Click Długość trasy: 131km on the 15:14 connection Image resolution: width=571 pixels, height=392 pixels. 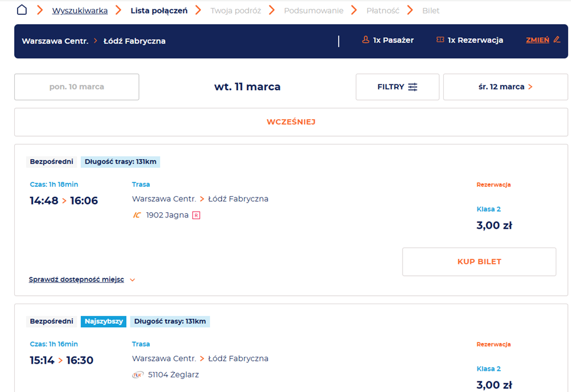(170, 321)
